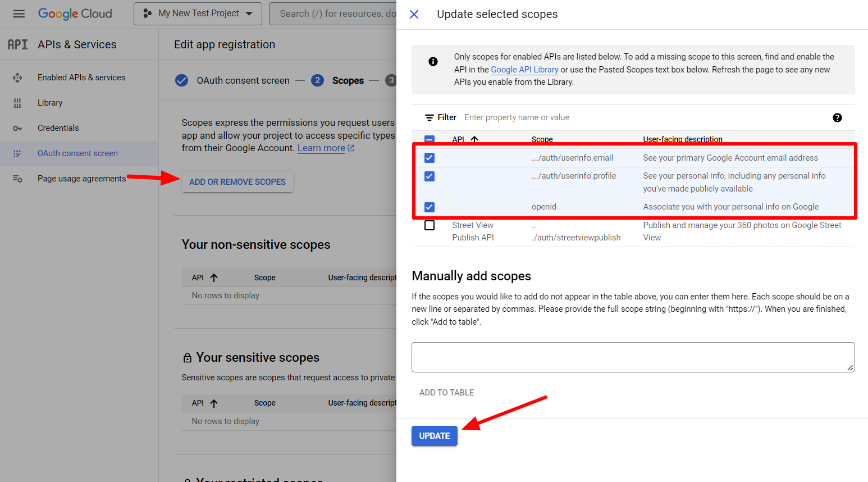Click the info icon in the notice box

pyautogui.click(x=433, y=61)
